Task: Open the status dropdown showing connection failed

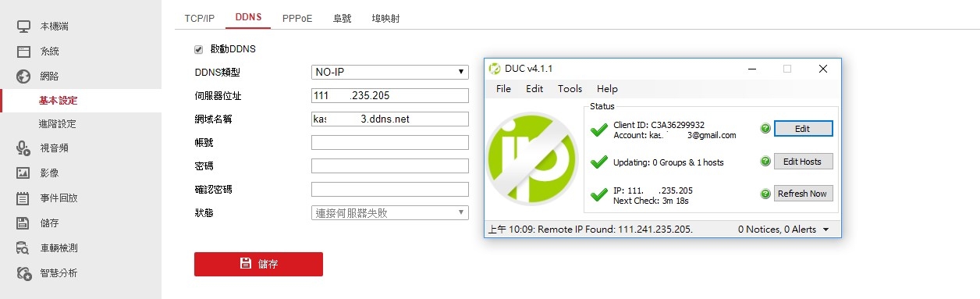Action: coord(390,212)
